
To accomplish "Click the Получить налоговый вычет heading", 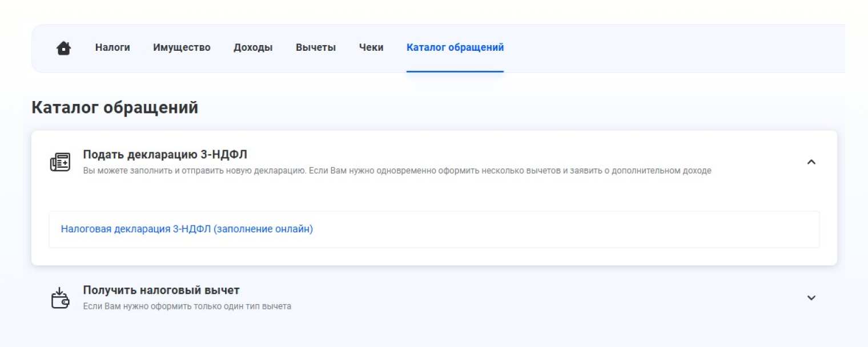I will point(161,290).
